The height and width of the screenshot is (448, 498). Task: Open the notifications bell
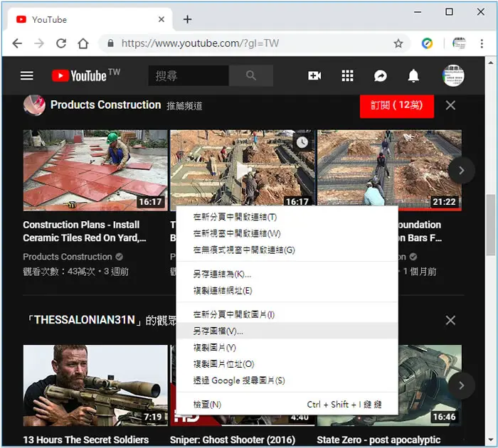click(413, 75)
